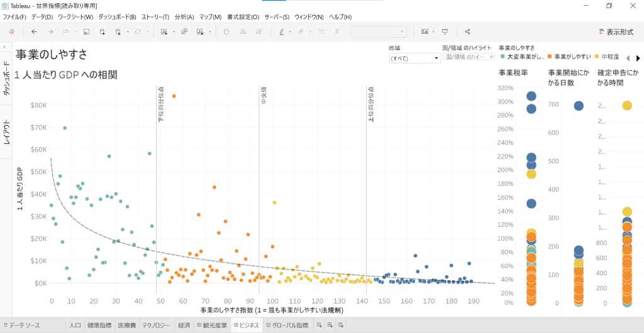644x333 pixels.
Task: Open the ワークシート(W) menu
Action: click(75, 17)
